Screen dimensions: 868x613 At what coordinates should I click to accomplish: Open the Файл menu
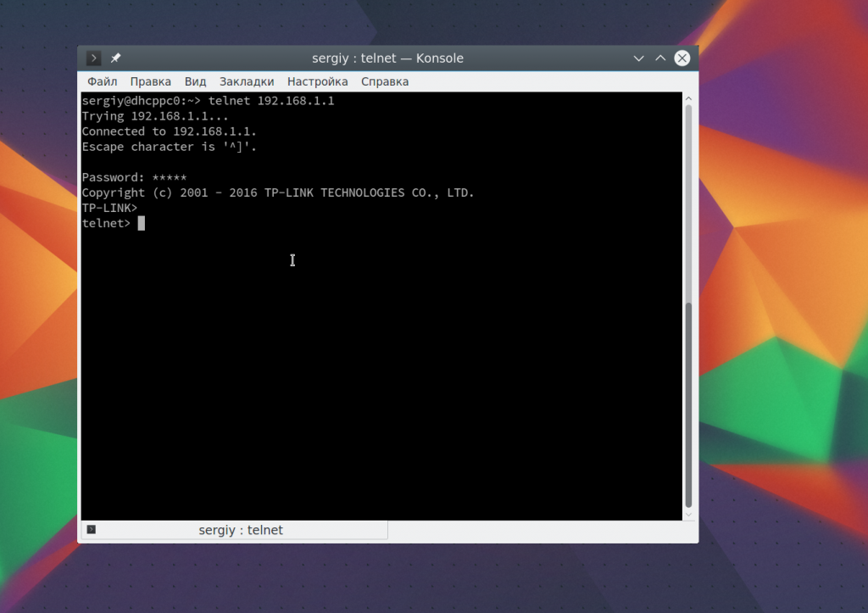point(103,81)
